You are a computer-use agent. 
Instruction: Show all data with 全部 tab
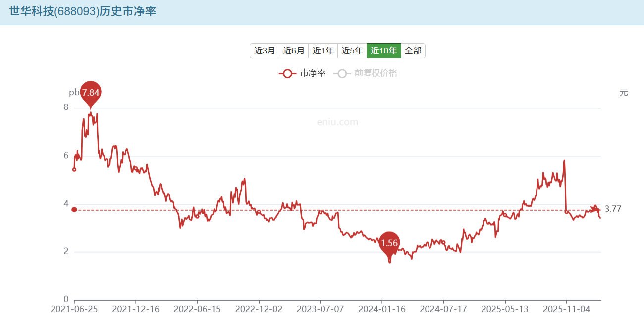pos(413,51)
